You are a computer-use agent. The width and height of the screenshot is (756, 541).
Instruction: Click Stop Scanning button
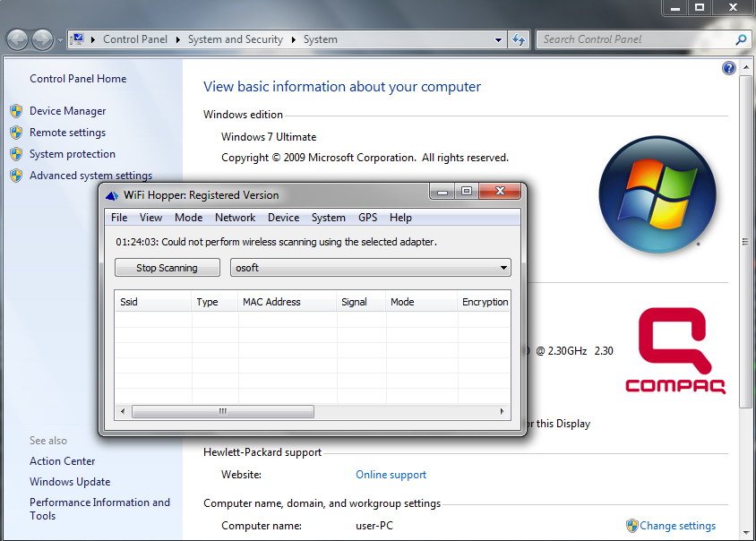pyautogui.click(x=168, y=268)
